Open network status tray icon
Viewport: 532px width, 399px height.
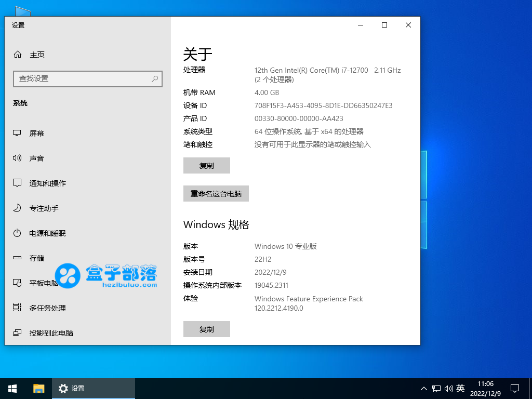point(436,389)
